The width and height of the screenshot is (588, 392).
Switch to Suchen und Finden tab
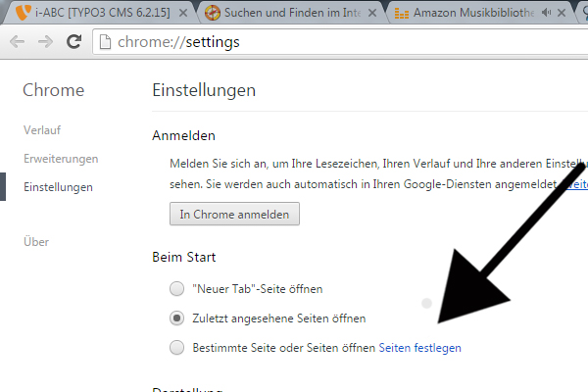(294, 14)
